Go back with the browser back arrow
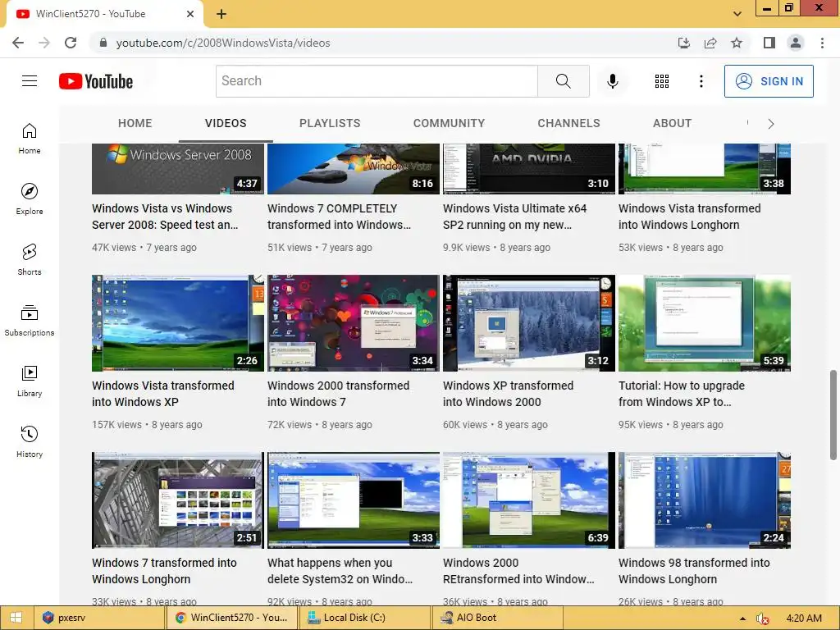The width and height of the screenshot is (840, 630). [x=18, y=43]
